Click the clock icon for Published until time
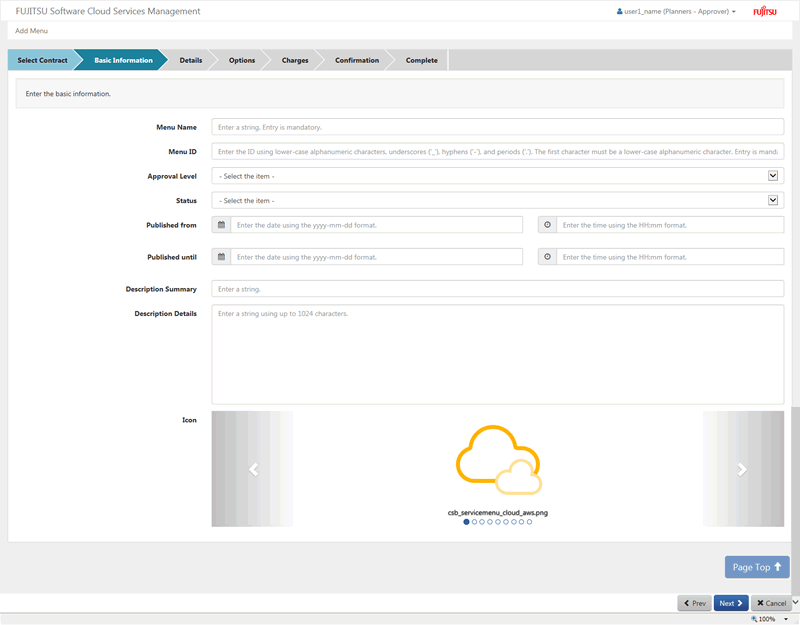Screen dimensions: 800x625 [547, 257]
